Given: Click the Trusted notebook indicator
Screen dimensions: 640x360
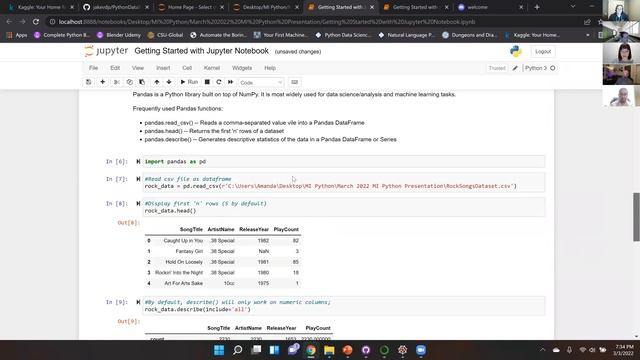Looking at the screenshot, I should (497, 68).
